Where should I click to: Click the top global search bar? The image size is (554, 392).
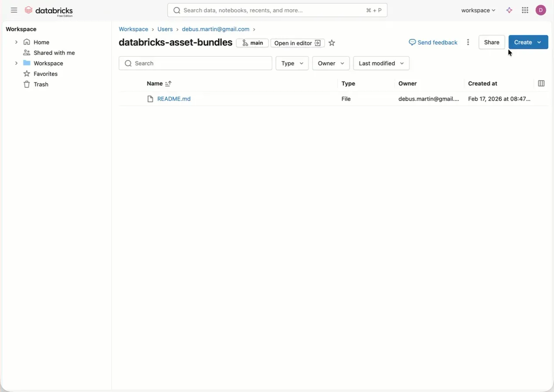click(277, 10)
